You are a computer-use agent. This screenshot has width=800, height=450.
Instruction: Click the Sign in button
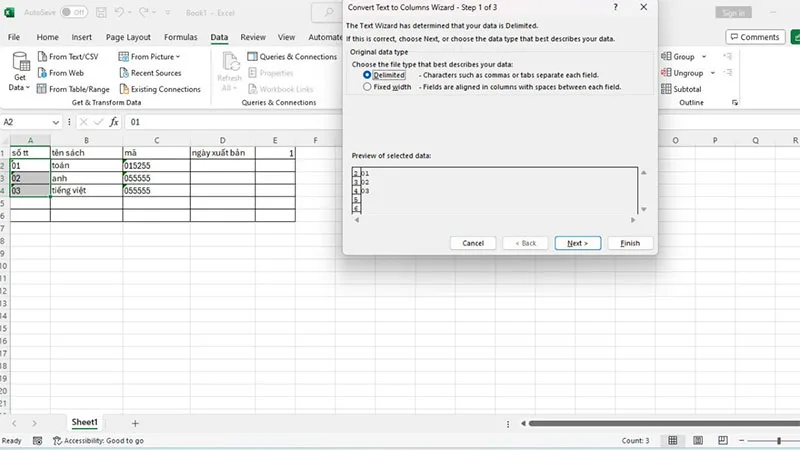[x=733, y=13]
